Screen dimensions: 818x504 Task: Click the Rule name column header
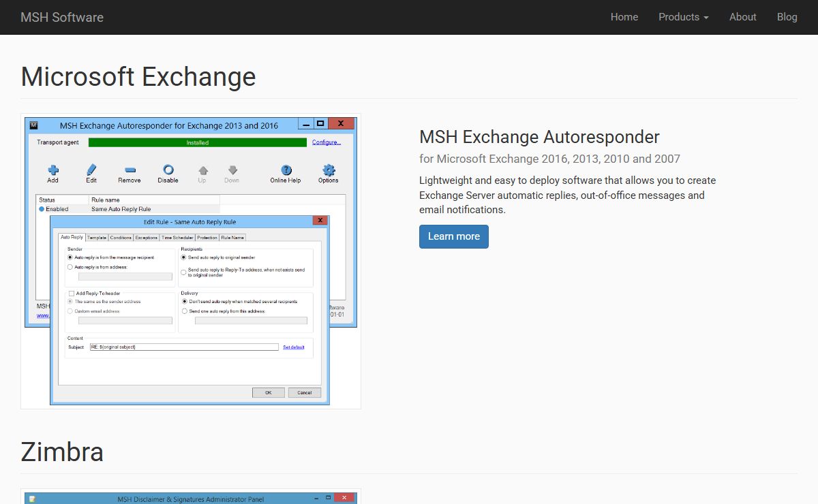(155, 200)
